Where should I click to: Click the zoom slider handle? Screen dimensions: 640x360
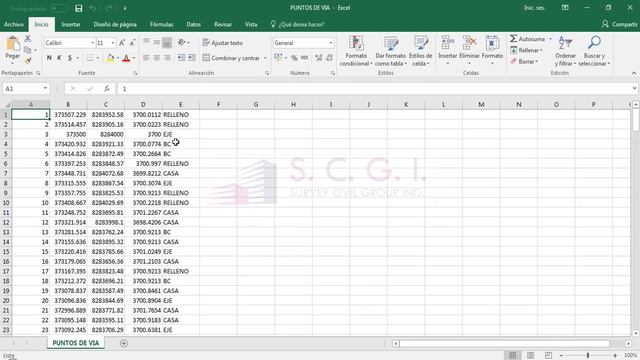coord(588,356)
